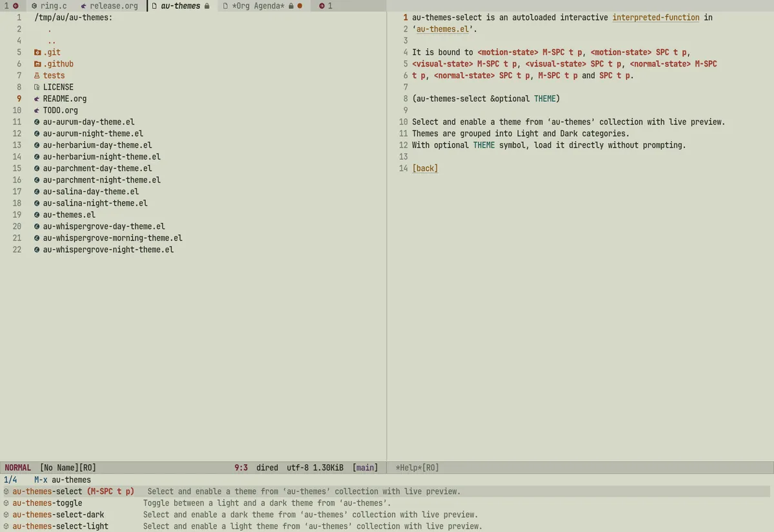Click the file icon beside LICENSE

pos(37,87)
